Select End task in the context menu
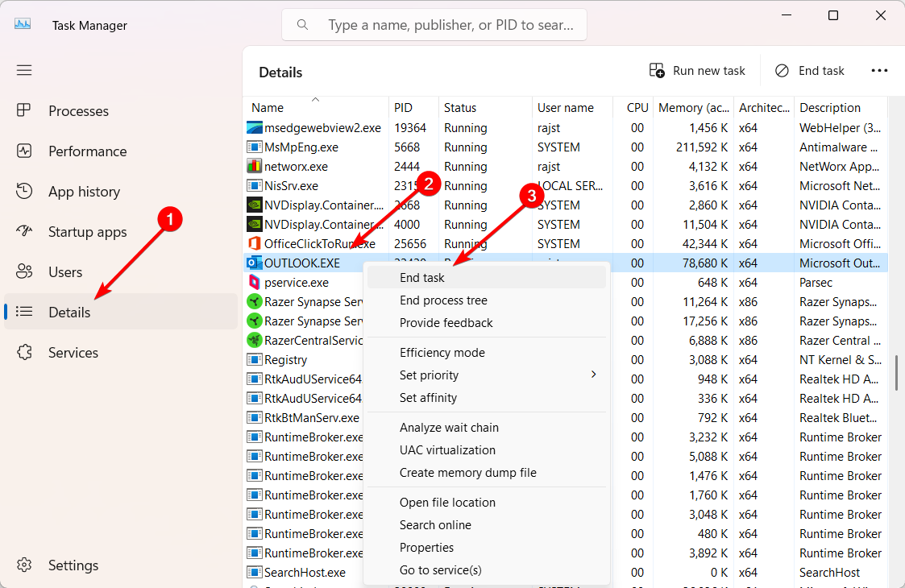Image resolution: width=905 pixels, height=588 pixels. pyautogui.click(x=487, y=278)
